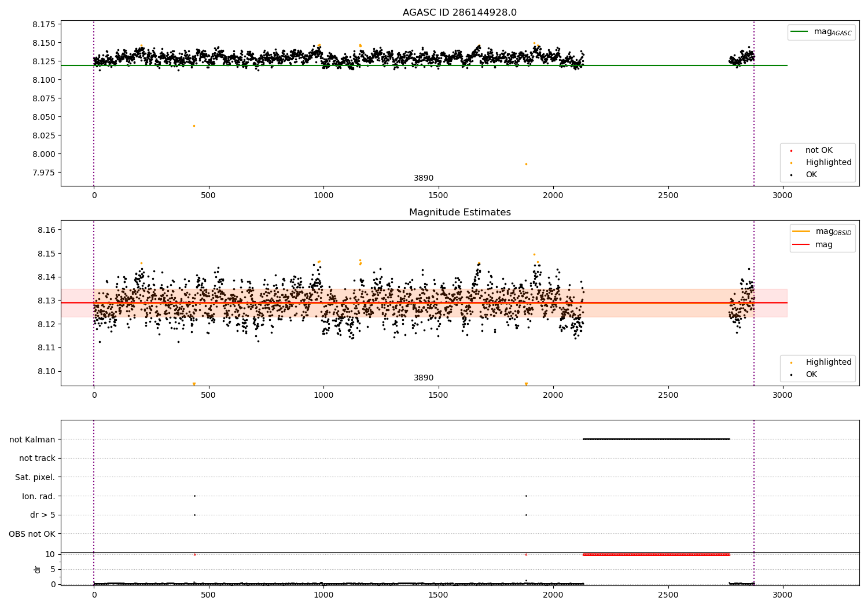Click the 8.16 tick label on middle y-axis
This screenshot has width=868, height=608.
click(47, 230)
